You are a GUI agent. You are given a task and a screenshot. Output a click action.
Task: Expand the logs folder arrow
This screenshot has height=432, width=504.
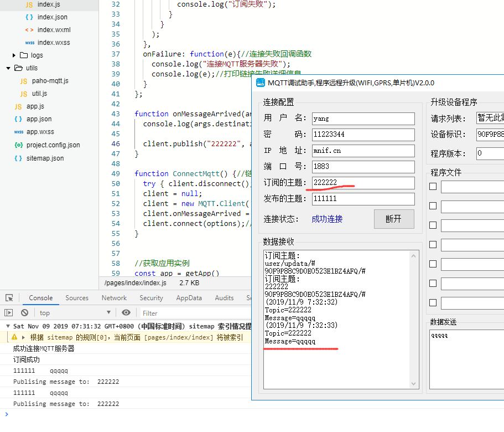[x=14, y=55]
